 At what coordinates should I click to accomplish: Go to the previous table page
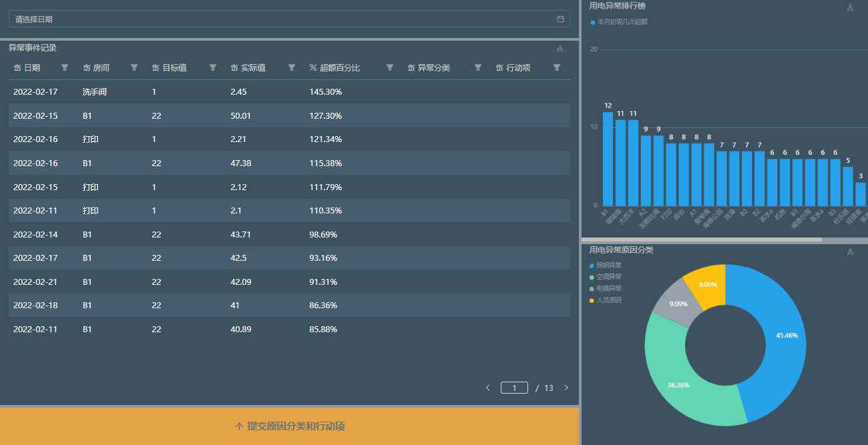(x=487, y=388)
